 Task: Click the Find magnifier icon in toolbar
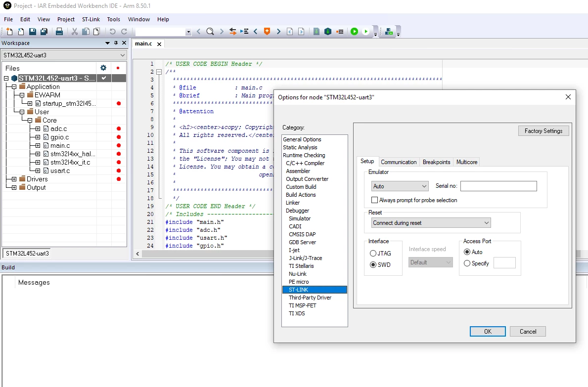210,32
